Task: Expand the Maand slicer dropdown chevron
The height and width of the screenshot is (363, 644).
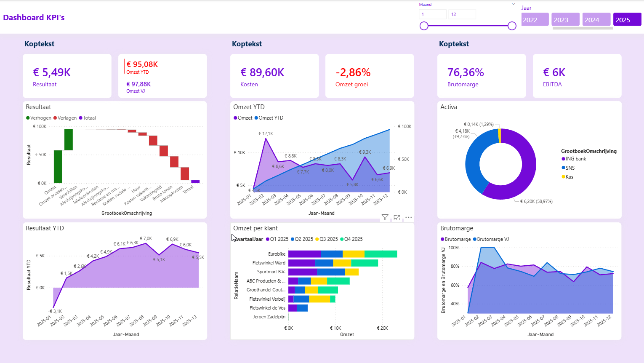Action: [x=513, y=5]
